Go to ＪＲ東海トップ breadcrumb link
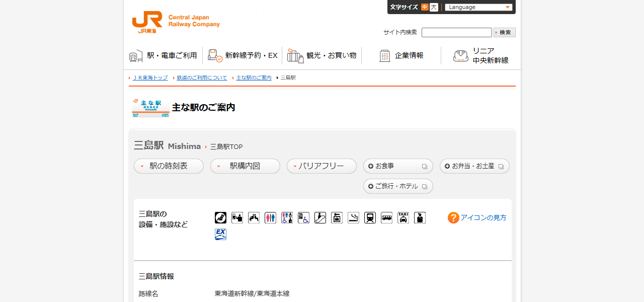The image size is (644, 302). 150,78
